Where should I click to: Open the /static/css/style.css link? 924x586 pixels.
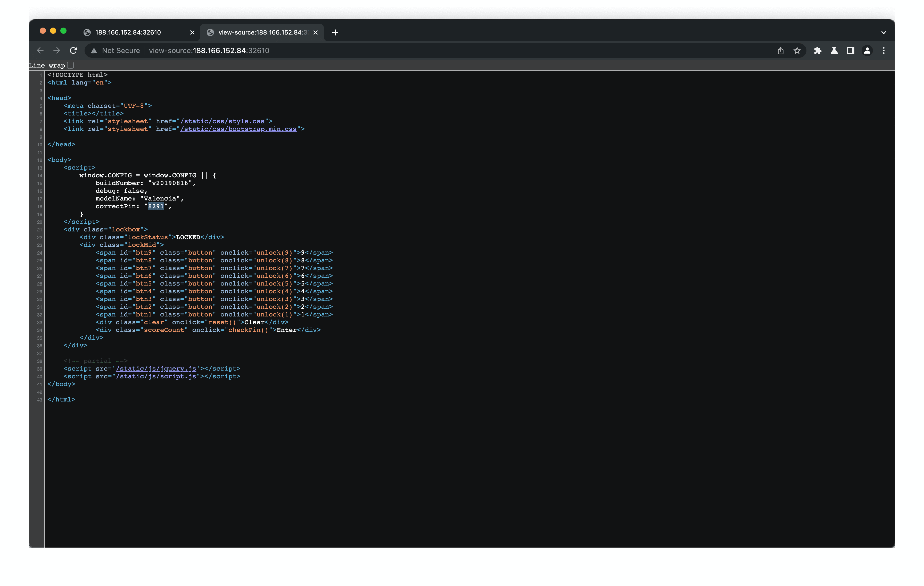tap(222, 121)
